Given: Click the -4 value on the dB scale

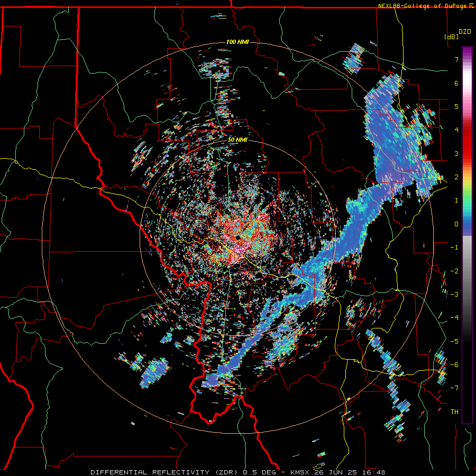Looking at the screenshot, I should (x=454, y=318).
